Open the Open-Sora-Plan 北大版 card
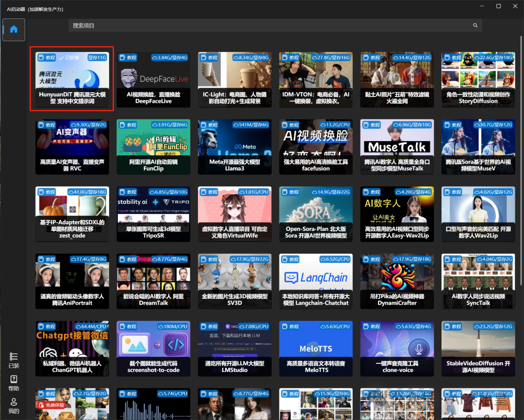The width and height of the screenshot is (524, 420). [x=316, y=214]
